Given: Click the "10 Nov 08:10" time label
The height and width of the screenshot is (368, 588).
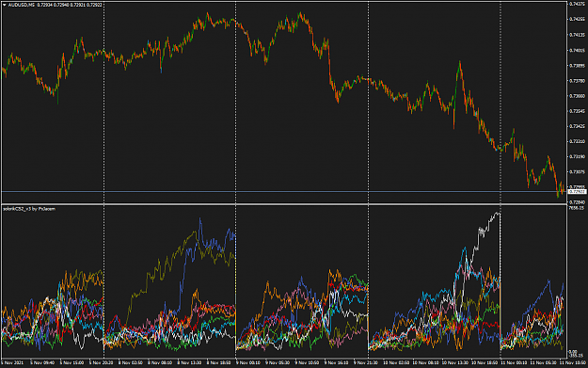Looking at the screenshot, I should [425, 363].
